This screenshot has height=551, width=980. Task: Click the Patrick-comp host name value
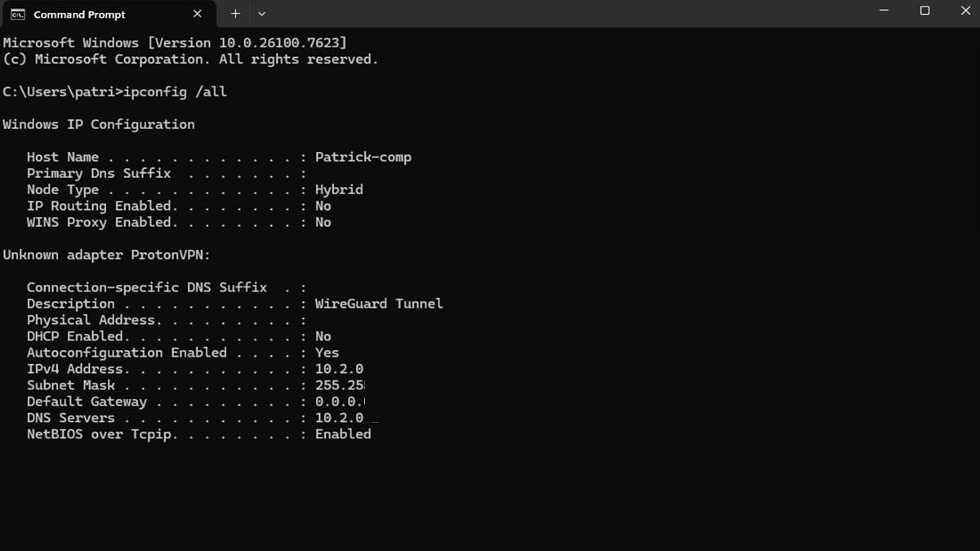point(363,157)
